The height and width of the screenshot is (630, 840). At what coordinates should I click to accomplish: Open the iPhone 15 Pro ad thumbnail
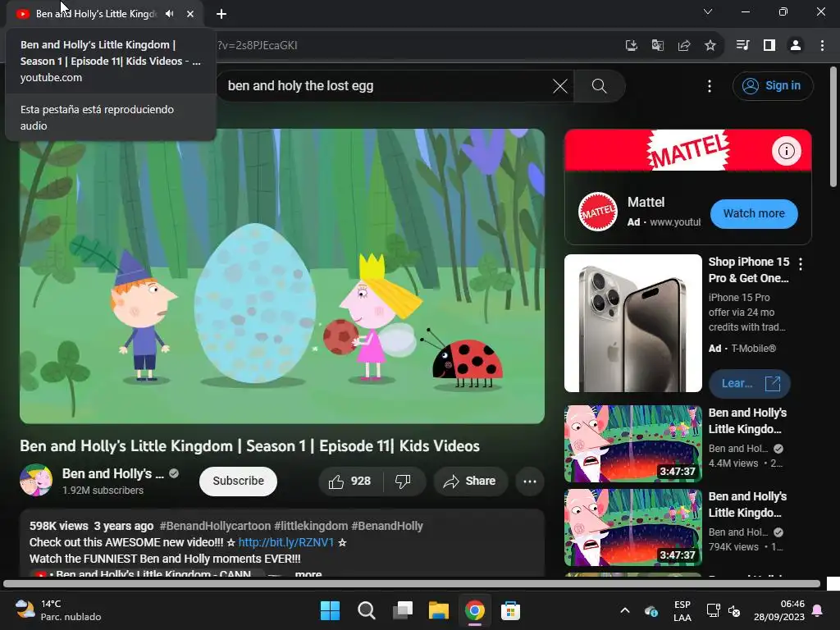pos(633,323)
